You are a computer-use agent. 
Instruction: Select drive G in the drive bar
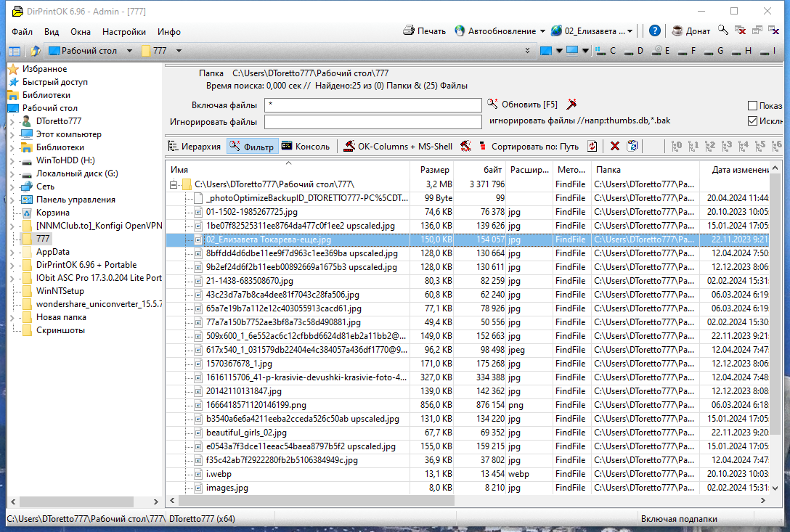pos(714,50)
